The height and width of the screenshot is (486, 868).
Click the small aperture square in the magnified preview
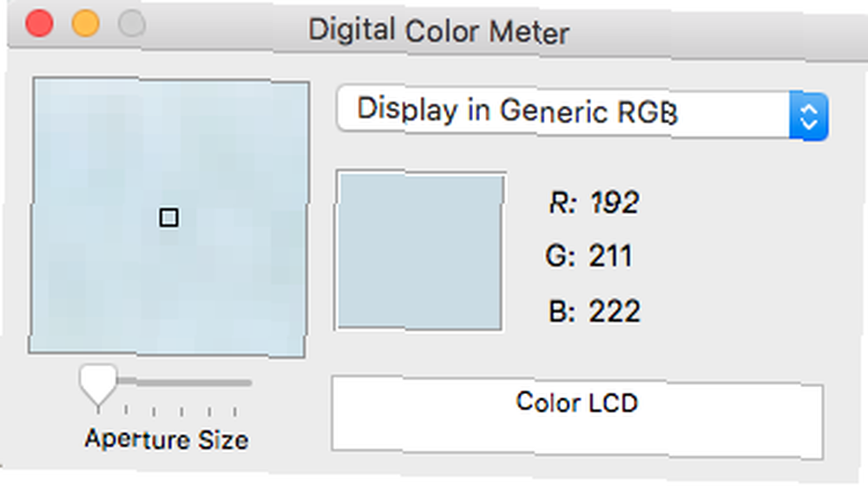click(169, 218)
